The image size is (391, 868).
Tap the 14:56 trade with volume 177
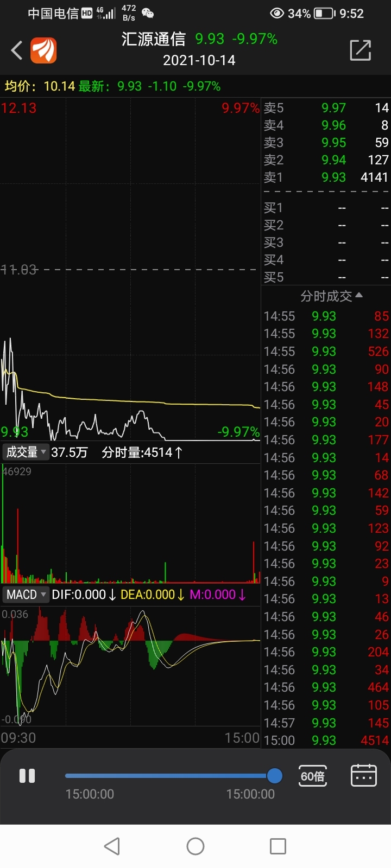(326, 440)
